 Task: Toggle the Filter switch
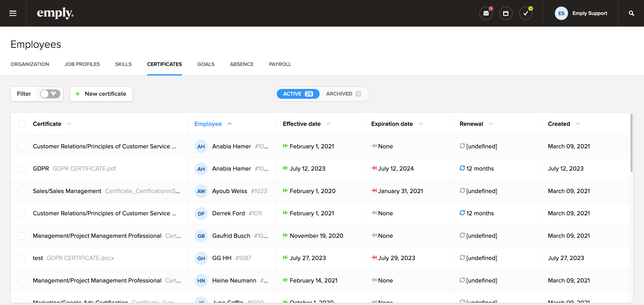pyautogui.click(x=50, y=94)
